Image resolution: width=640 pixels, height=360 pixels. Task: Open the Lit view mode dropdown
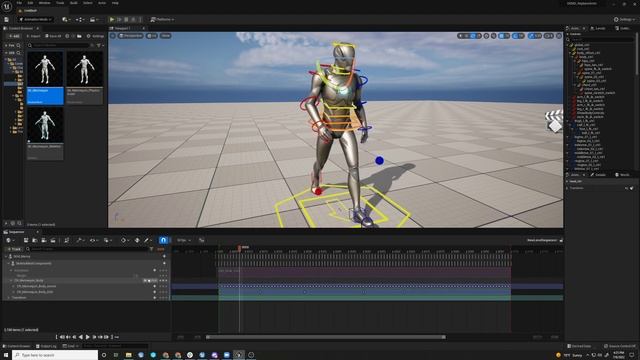click(x=152, y=36)
